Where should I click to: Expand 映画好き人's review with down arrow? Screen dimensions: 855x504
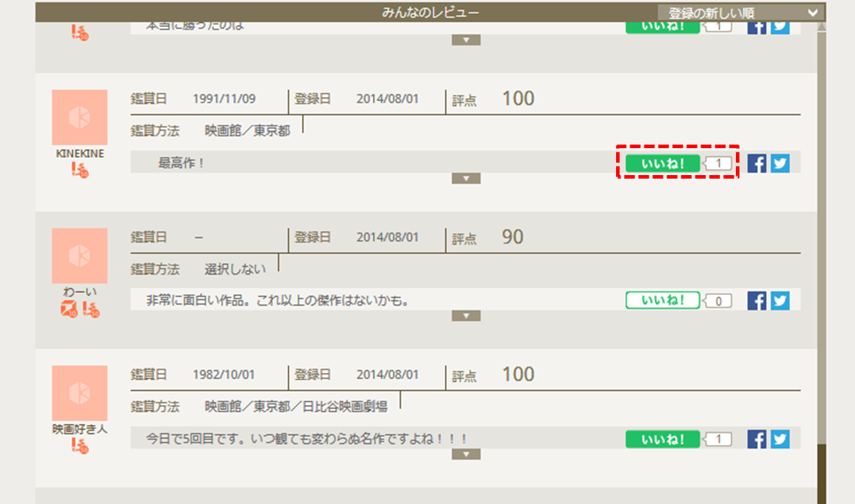coord(466,454)
